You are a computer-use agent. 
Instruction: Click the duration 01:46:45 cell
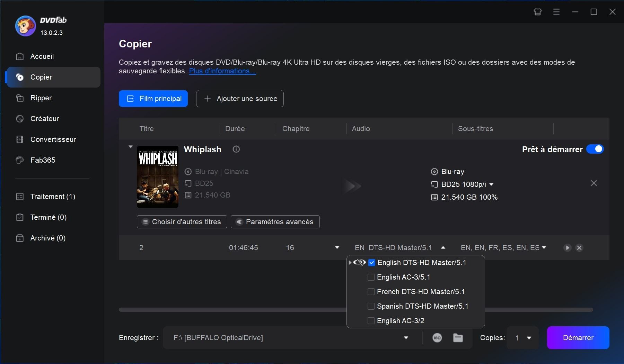pyautogui.click(x=244, y=248)
